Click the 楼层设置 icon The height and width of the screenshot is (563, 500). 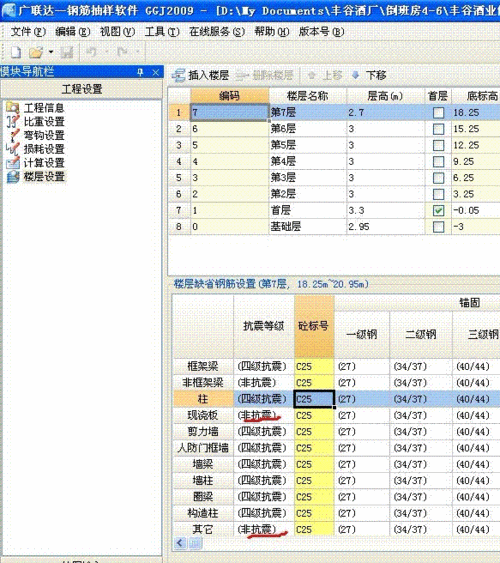pyautogui.click(x=13, y=177)
